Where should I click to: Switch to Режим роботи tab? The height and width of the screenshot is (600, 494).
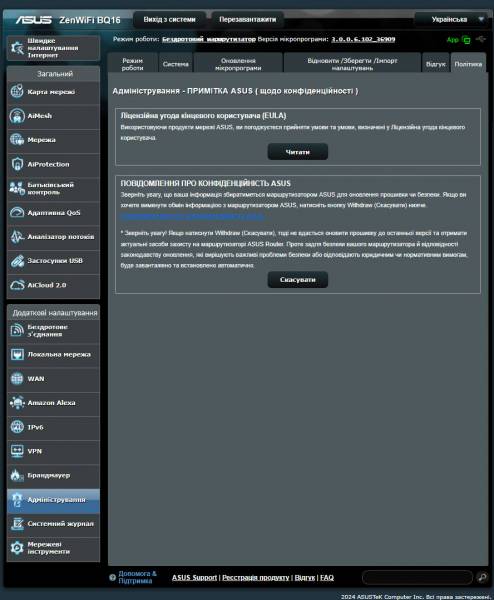point(132,64)
